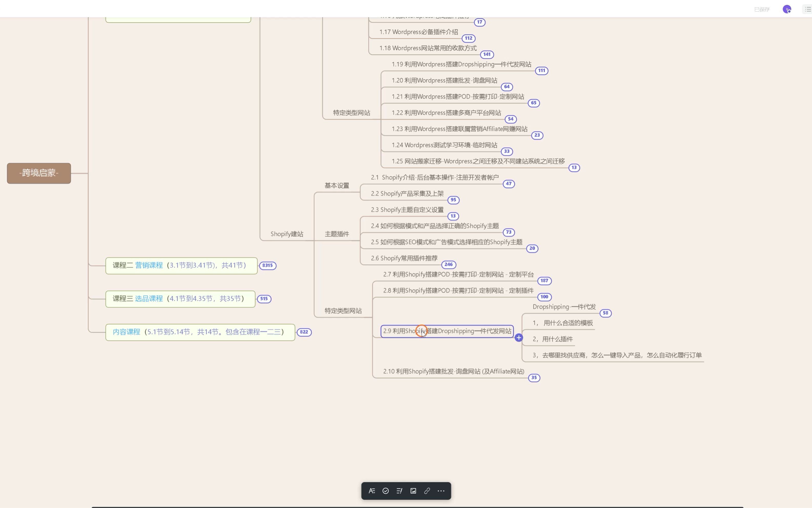Expand the 20 badge under node 2.5

coord(532,248)
